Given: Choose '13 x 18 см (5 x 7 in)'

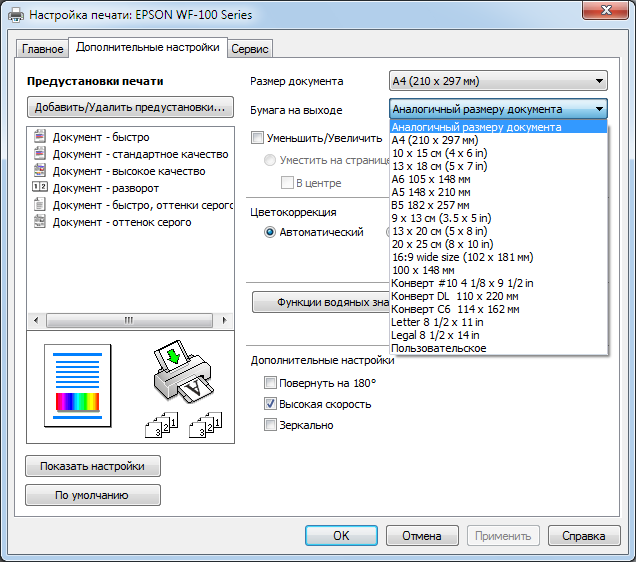Looking at the screenshot, I should point(498,166).
